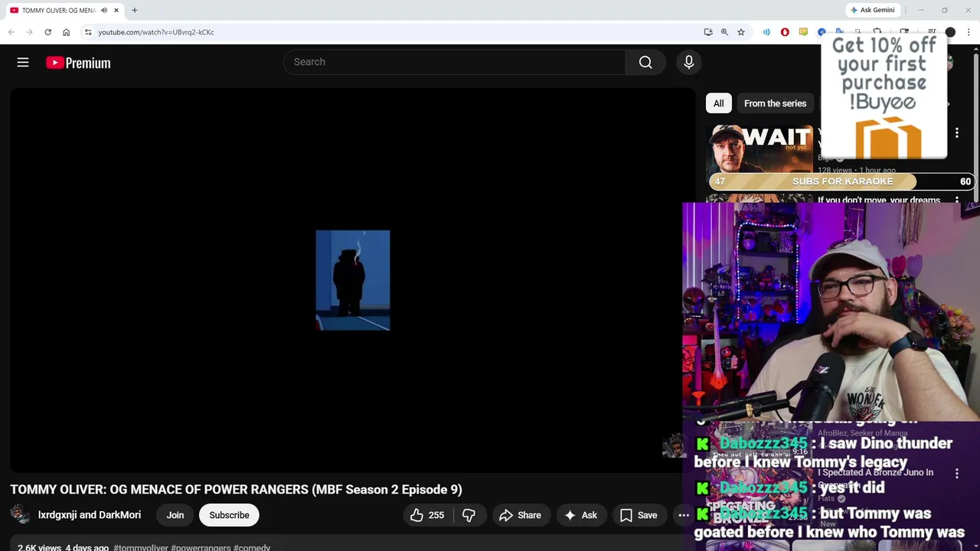The image size is (980, 551).
Task: Click the search magnifier button
Action: point(645,62)
